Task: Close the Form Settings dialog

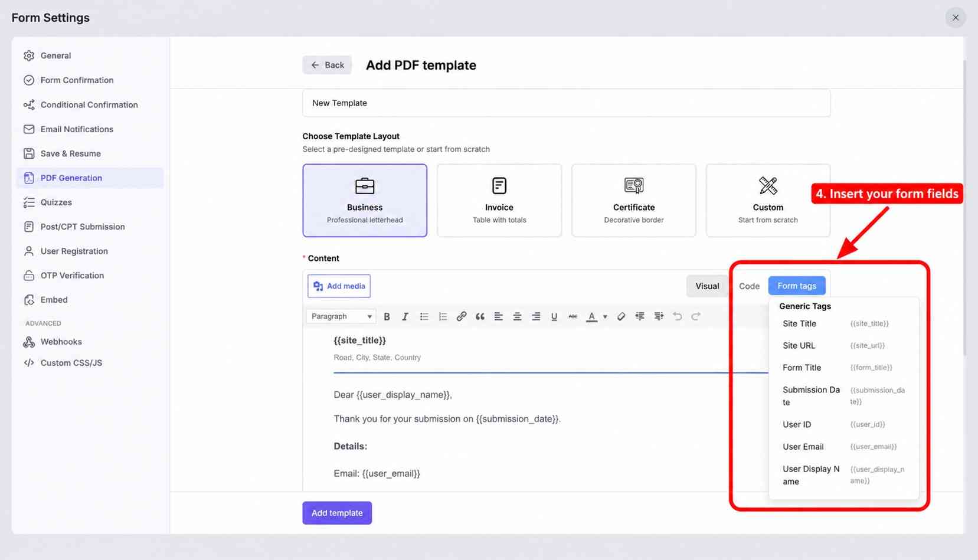Action: [955, 18]
